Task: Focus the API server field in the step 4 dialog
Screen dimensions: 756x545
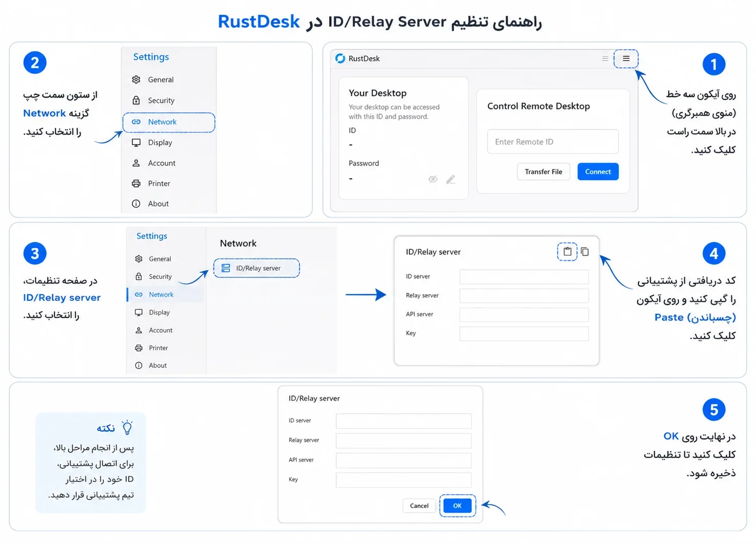Action: click(524, 315)
